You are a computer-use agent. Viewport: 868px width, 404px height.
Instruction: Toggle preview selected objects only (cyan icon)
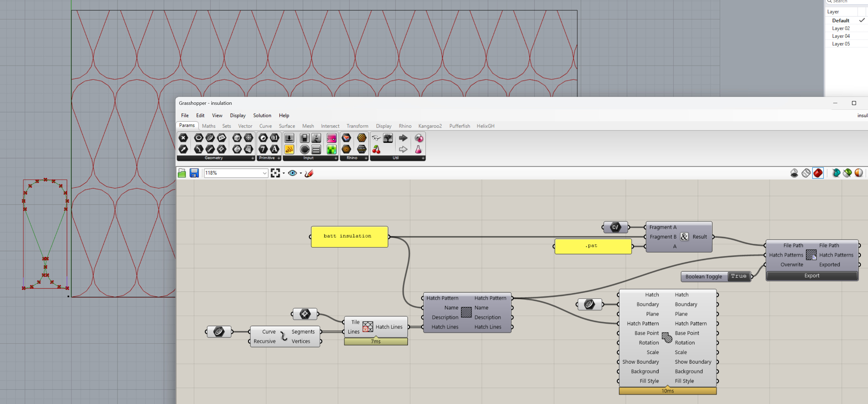836,173
